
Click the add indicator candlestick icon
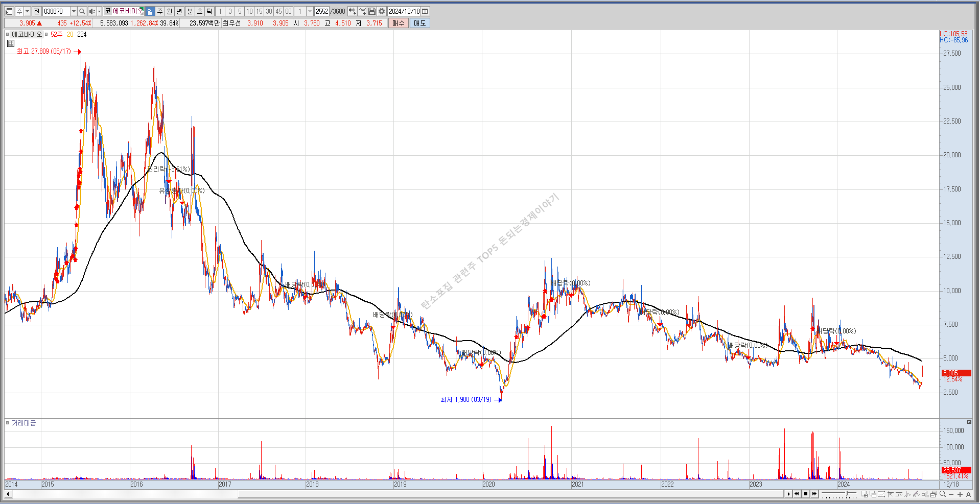click(352, 11)
